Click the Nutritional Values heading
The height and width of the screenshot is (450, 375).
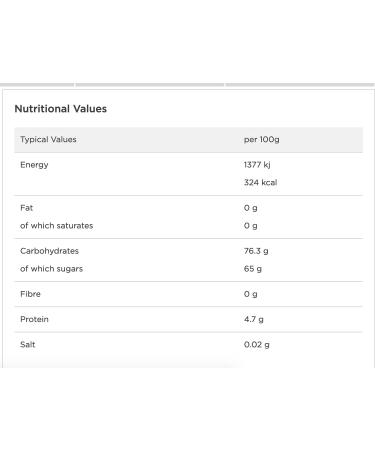click(x=61, y=109)
